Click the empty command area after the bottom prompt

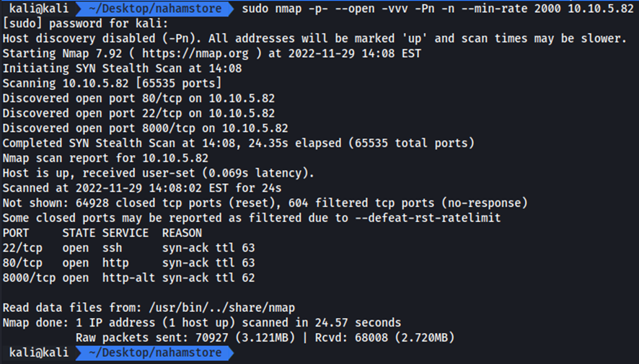tap(433, 352)
